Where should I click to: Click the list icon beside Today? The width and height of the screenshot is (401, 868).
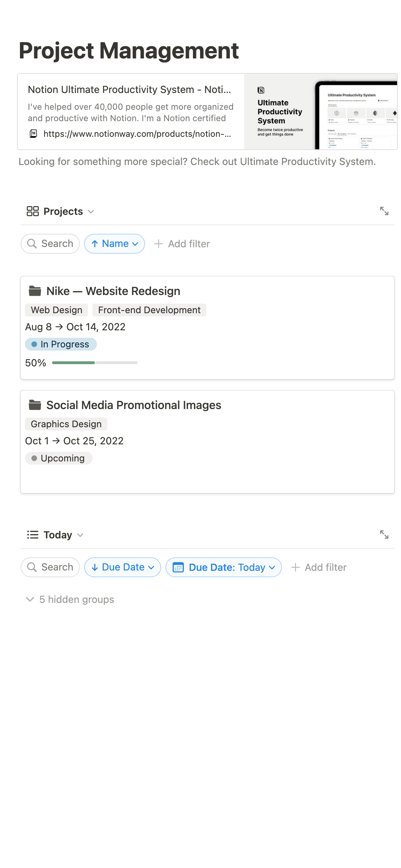(x=33, y=535)
